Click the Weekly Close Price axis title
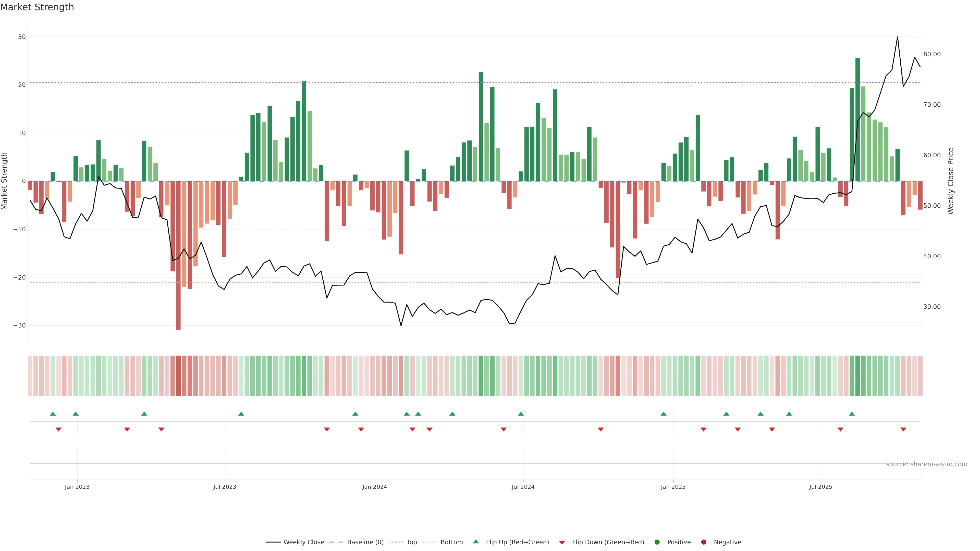This screenshot has width=980, height=551. [x=951, y=181]
